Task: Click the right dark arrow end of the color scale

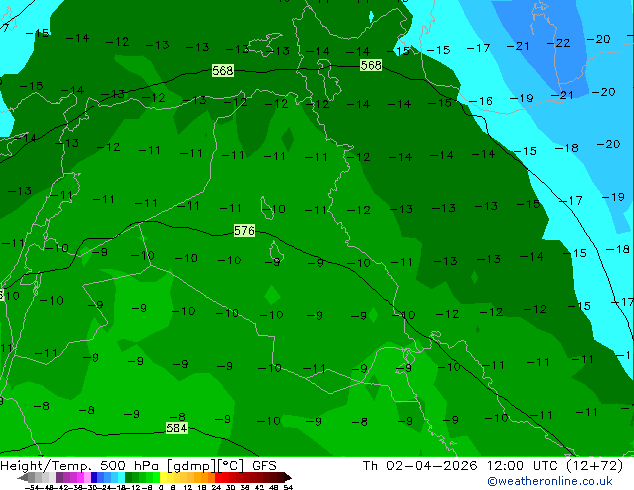Action: click(x=288, y=477)
